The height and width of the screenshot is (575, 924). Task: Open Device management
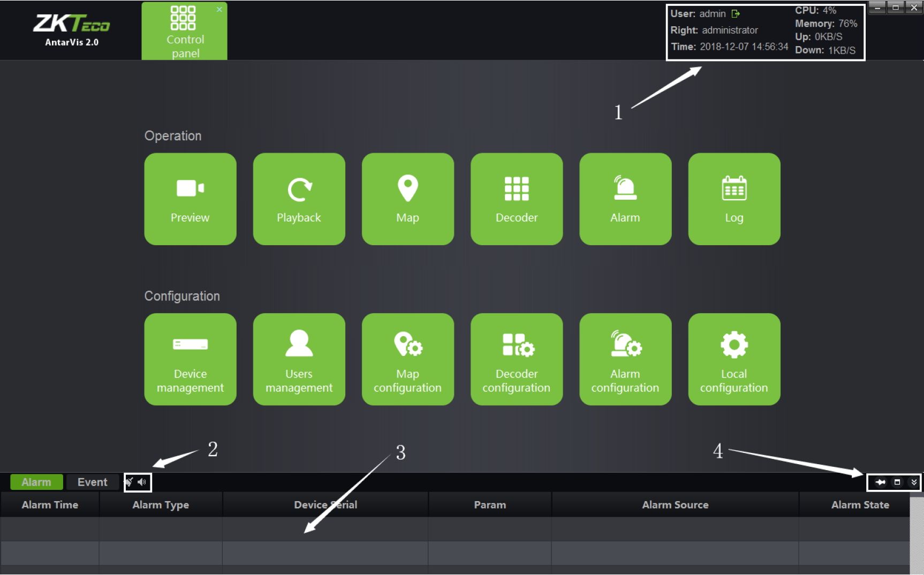[x=190, y=359]
